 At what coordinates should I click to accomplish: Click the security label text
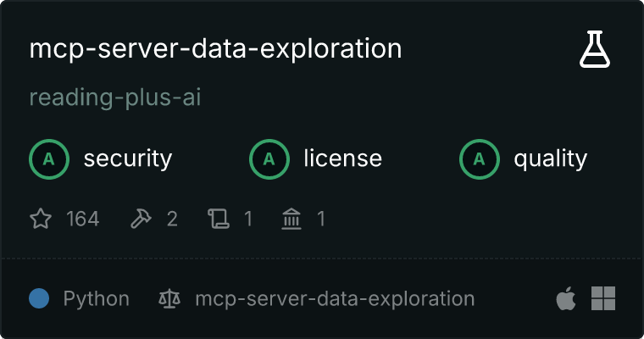[x=127, y=158]
